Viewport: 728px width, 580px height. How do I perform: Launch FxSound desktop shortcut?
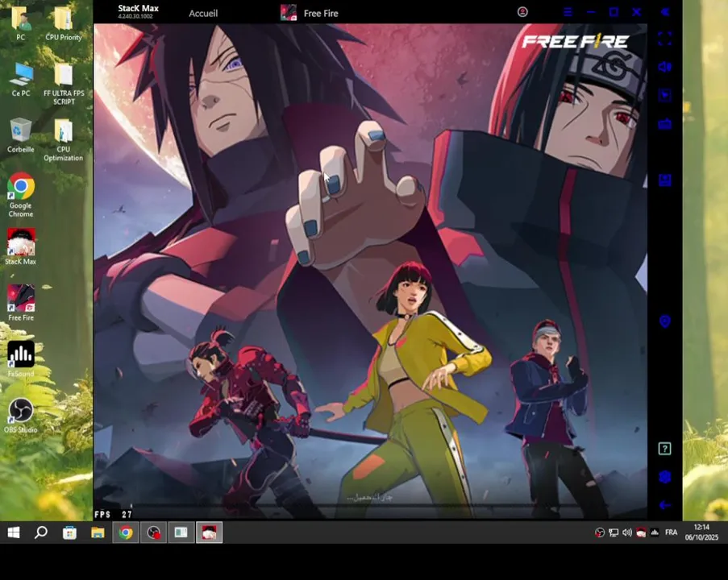tap(20, 359)
